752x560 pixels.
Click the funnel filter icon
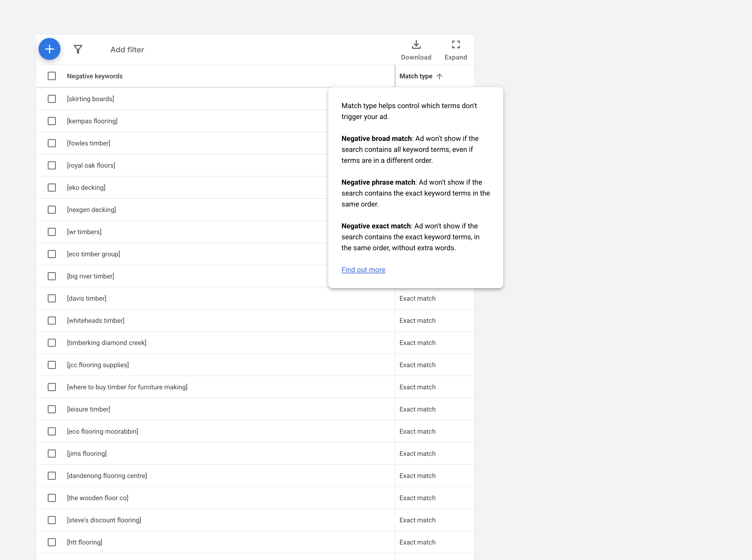pos(78,50)
